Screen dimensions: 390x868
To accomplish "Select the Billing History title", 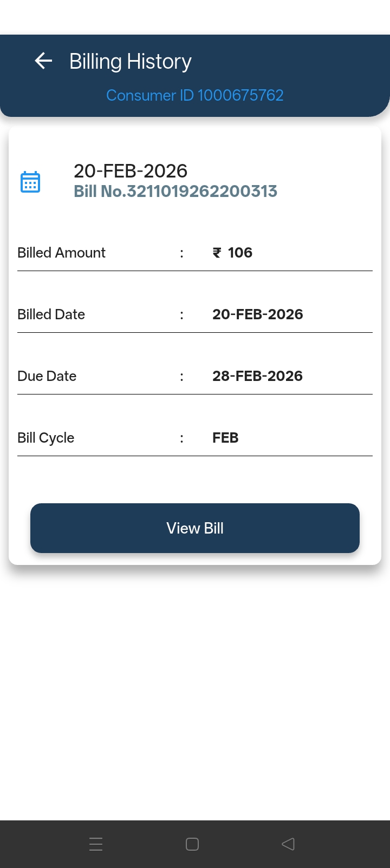I will [131, 62].
